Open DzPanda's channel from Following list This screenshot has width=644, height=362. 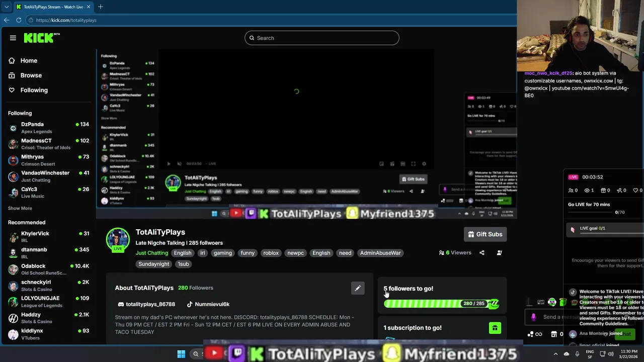(48, 128)
